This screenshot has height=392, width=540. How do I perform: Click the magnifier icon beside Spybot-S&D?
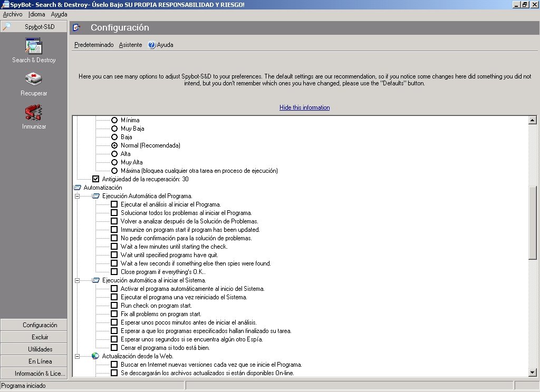(6, 26)
